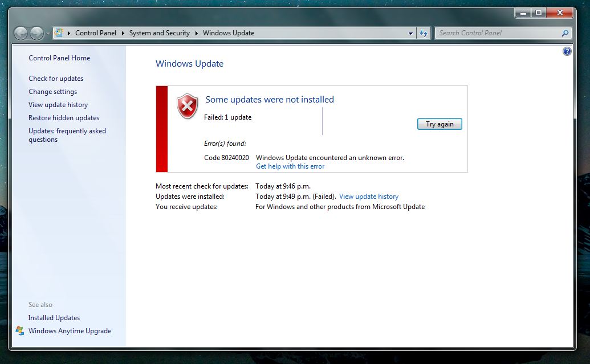Viewport: 590px width, 364px height.
Task: Open Restore hidden updates
Action: (64, 118)
